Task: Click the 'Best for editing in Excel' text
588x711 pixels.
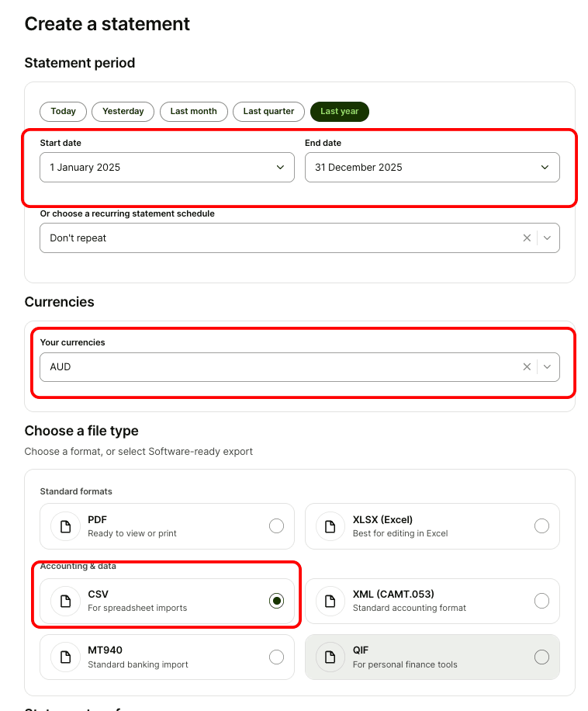Action: click(x=400, y=534)
